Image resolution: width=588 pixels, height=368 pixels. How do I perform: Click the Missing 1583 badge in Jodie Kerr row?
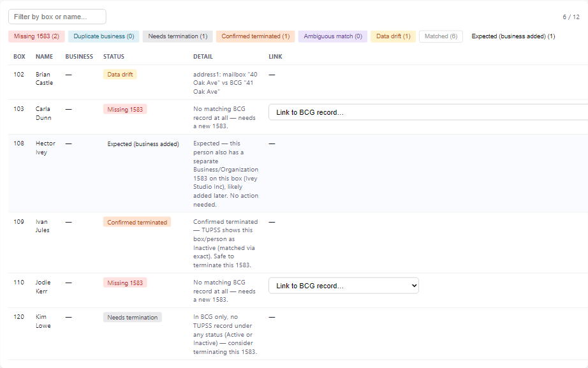125,283
